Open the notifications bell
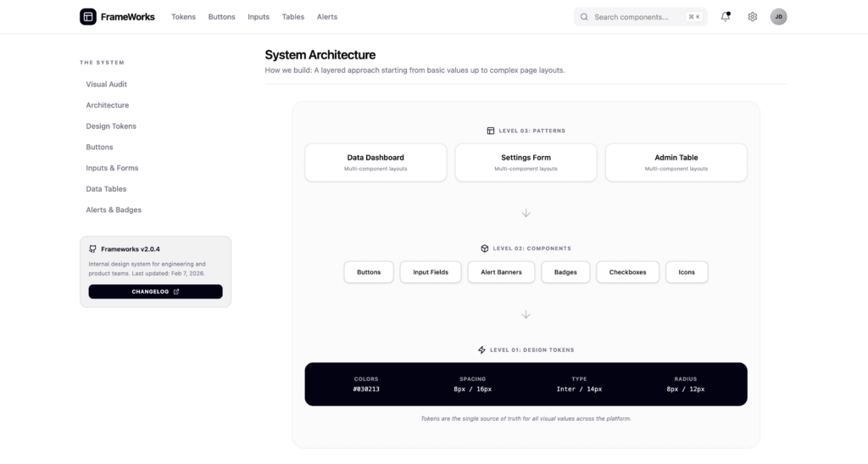 point(726,17)
